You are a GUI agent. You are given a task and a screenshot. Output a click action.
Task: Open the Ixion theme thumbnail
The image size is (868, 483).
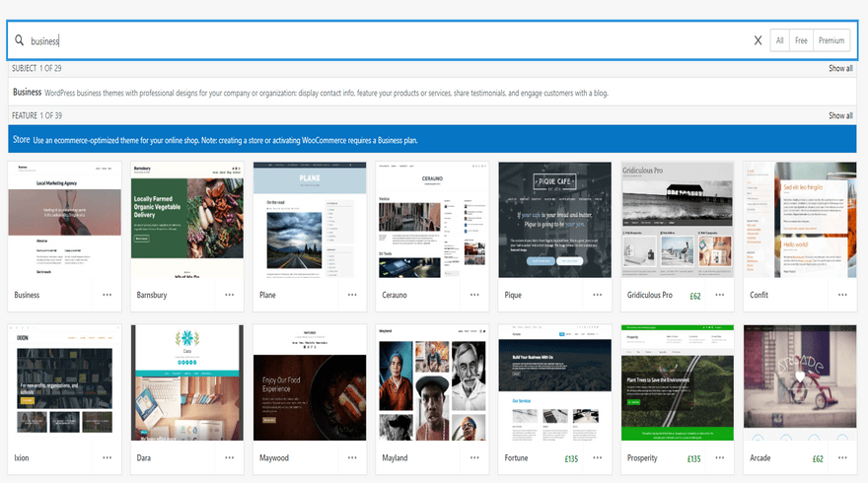(64, 382)
